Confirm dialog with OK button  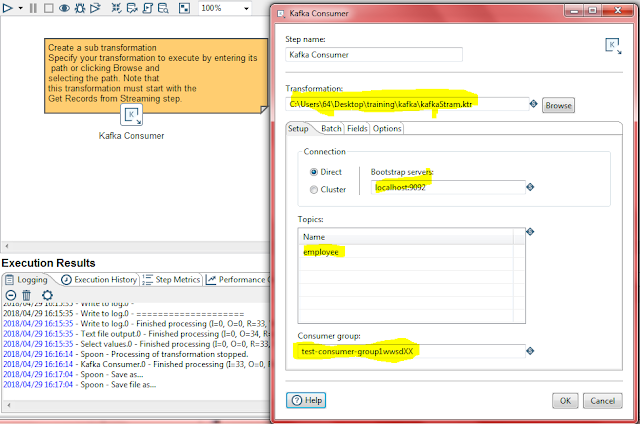coord(565,401)
